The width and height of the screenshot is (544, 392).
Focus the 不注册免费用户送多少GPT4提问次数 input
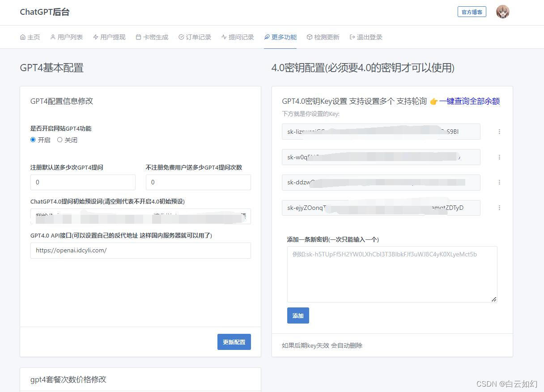coord(198,182)
